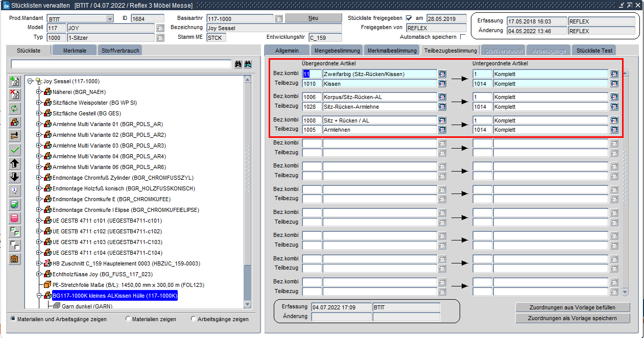Screen dimensions: 644x338
Task: Click the Neu button
Action: (x=313, y=18)
